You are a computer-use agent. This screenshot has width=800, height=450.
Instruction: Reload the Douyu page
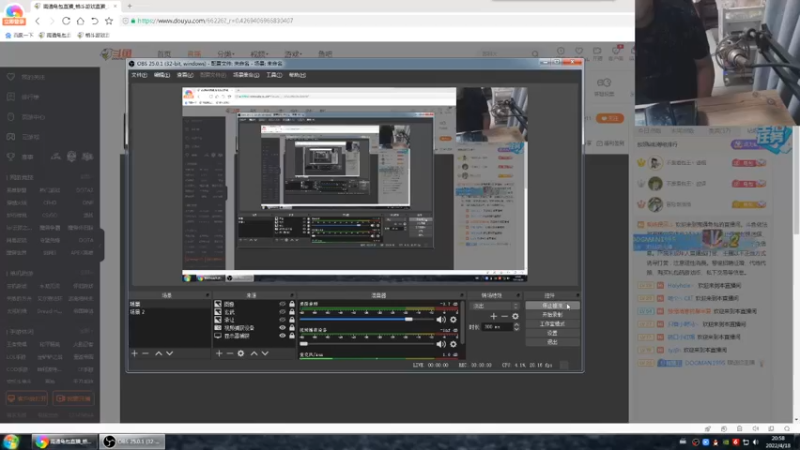pos(66,21)
